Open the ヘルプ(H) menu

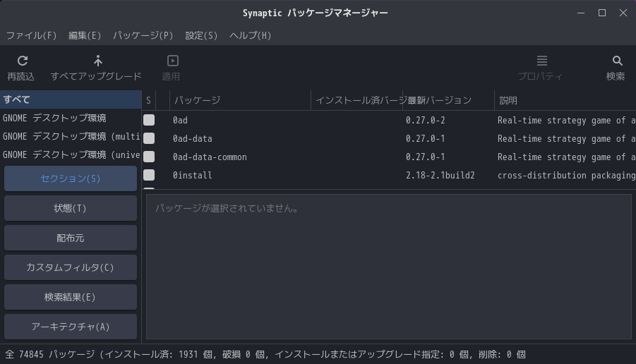tap(250, 35)
